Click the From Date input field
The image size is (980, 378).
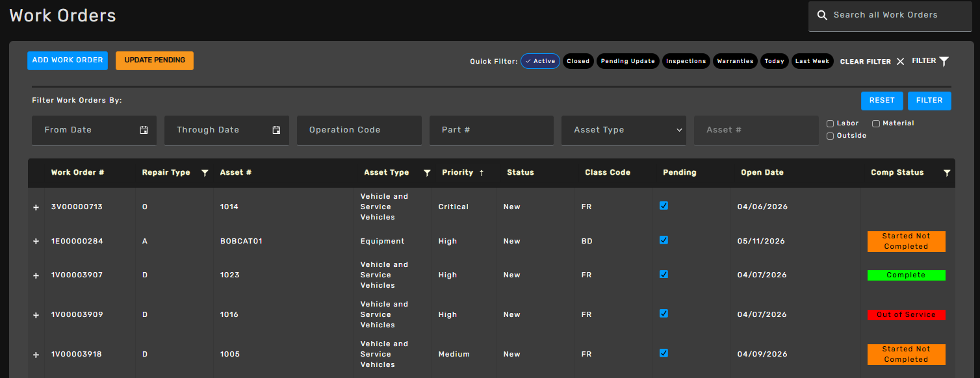coord(94,131)
